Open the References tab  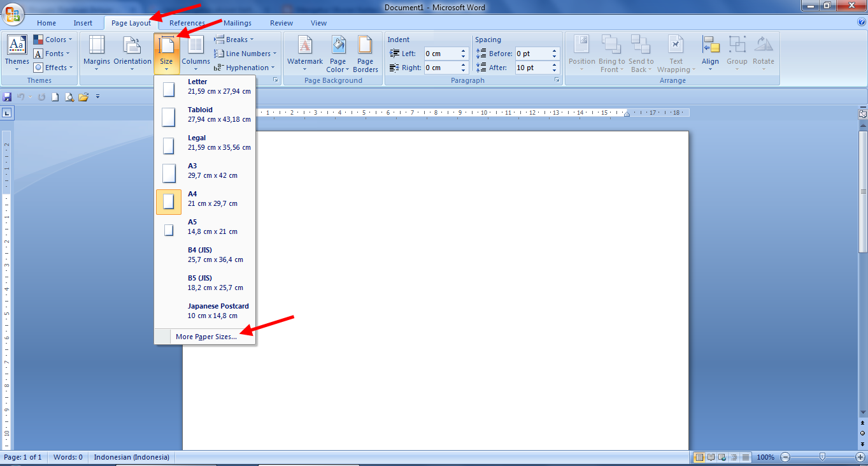coord(187,23)
